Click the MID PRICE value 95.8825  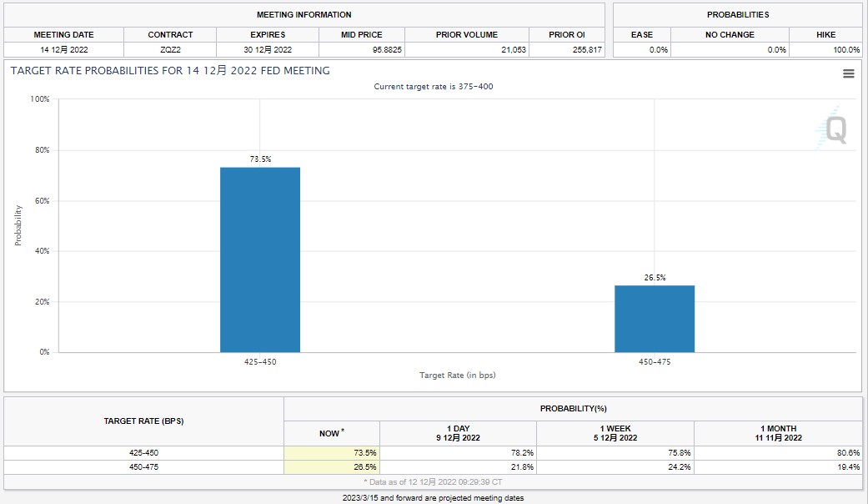[x=387, y=50]
